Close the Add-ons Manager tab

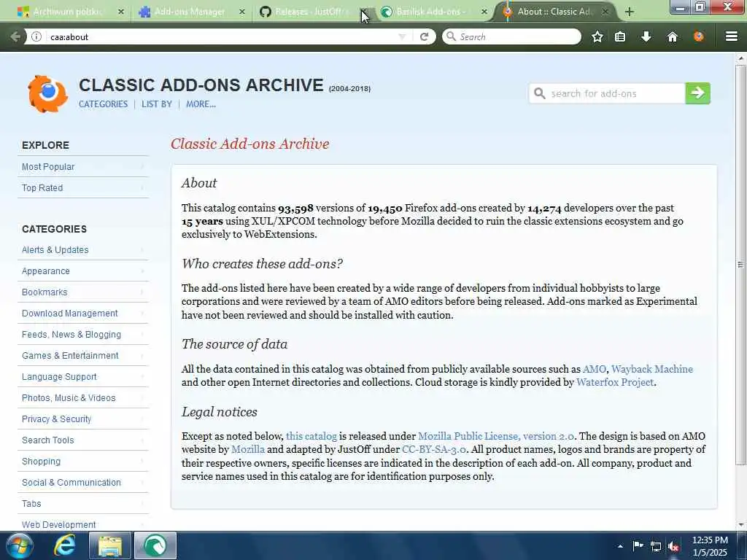[x=242, y=12]
